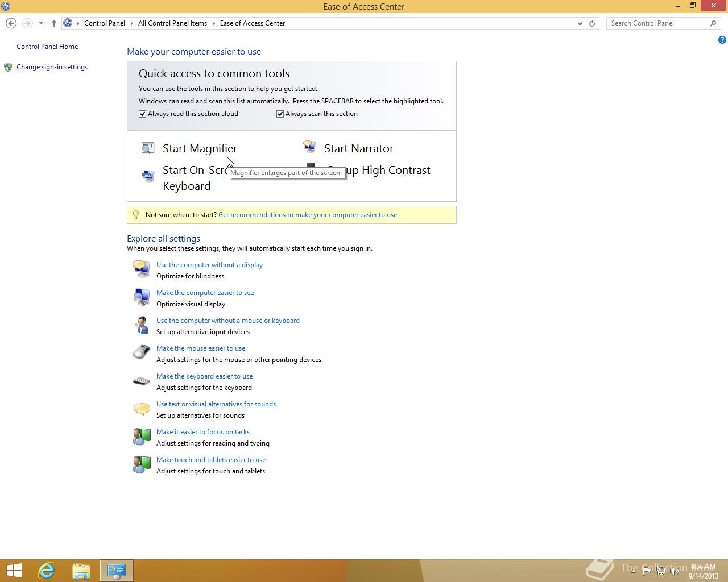Image resolution: width=728 pixels, height=582 pixels.
Task: Open Make it easier to focus on tasks
Action: tap(203, 432)
